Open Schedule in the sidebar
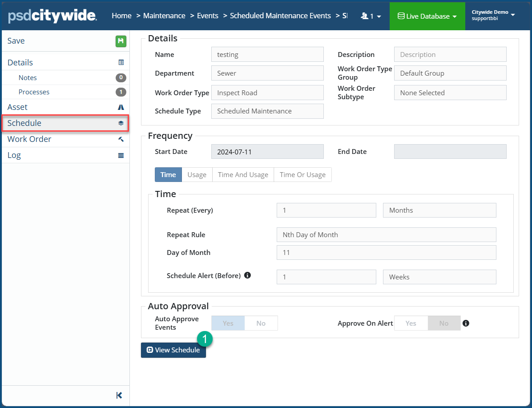 pos(65,123)
